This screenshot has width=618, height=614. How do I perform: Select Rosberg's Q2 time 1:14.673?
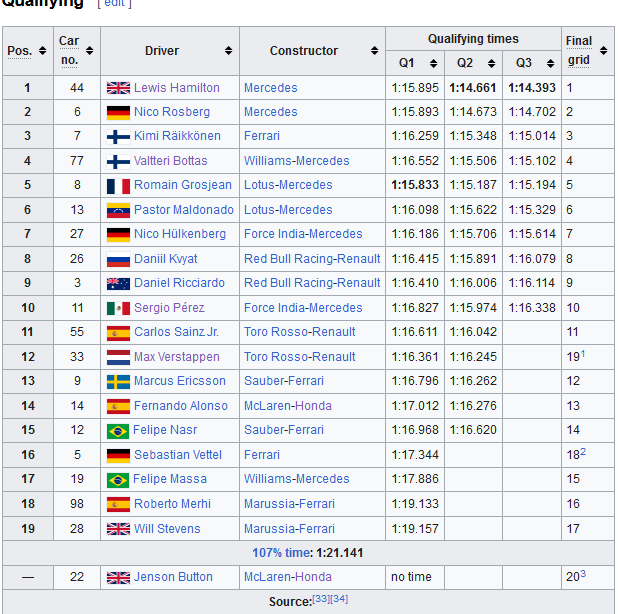[x=473, y=112]
